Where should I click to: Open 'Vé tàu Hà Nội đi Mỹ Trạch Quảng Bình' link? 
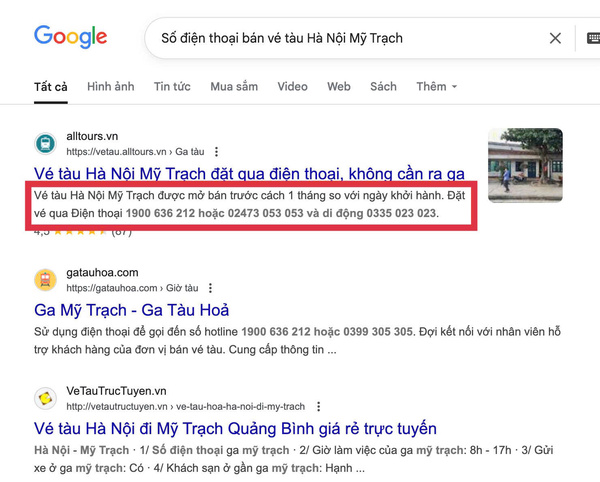(x=235, y=428)
